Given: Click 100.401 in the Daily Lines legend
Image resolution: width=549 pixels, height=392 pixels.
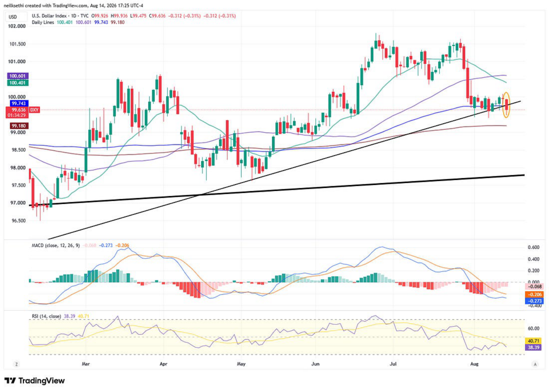Looking at the screenshot, I should (x=65, y=22).
